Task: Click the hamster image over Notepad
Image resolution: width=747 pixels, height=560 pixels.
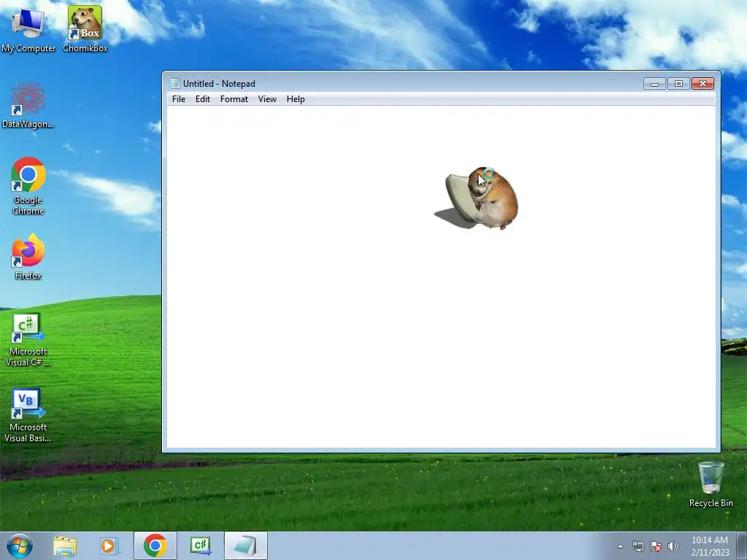Action: [x=476, y=198]
